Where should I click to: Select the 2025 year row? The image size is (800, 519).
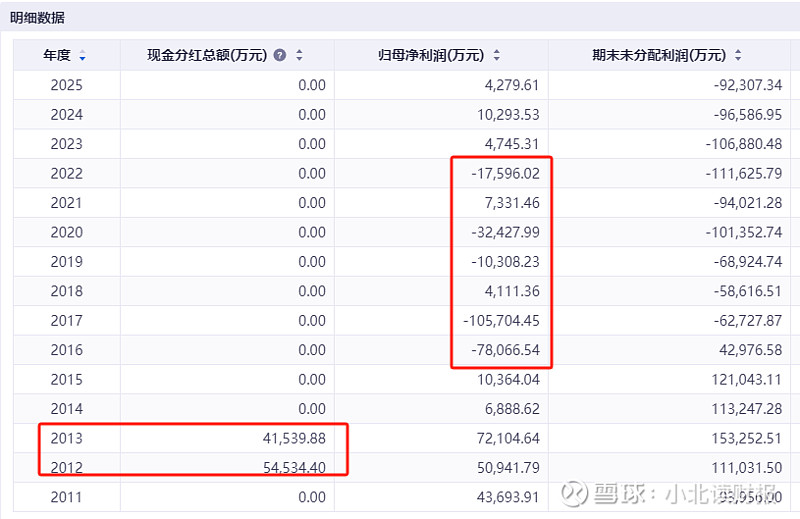402,85
